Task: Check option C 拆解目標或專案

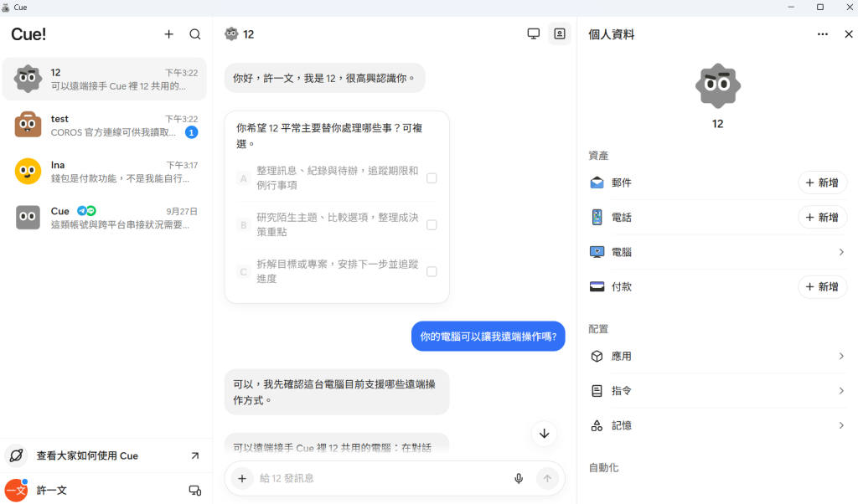Action: [432, 271]
